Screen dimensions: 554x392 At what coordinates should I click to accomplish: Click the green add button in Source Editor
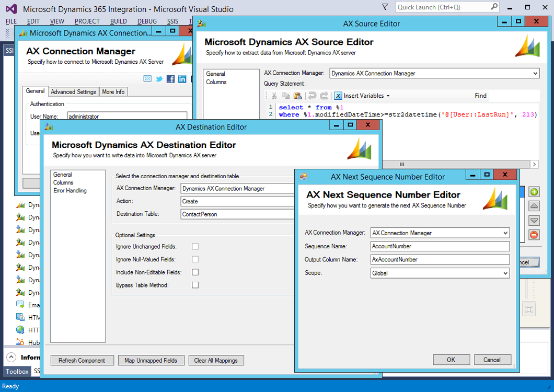tap(534, 192)
